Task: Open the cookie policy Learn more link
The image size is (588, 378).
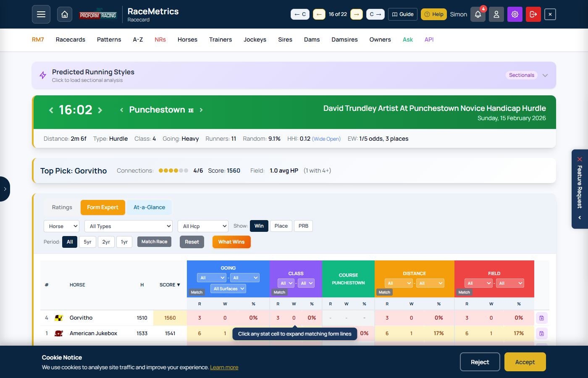Action: point(224,367)
